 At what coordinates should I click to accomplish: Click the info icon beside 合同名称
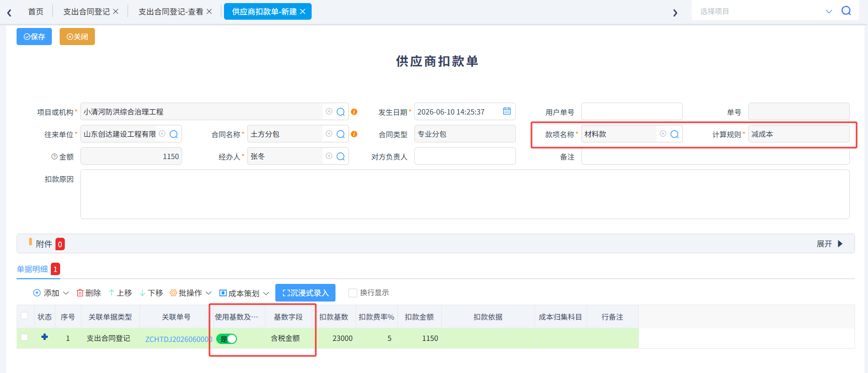tap(354, 134)
